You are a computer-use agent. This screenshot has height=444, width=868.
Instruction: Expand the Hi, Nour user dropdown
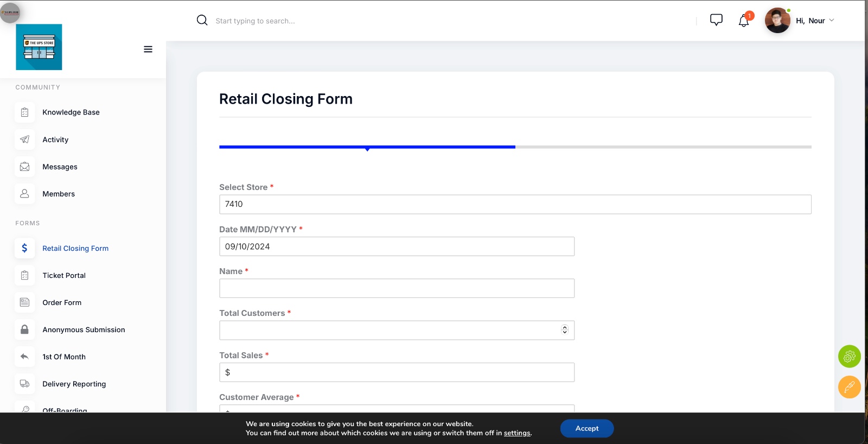pos(814,21)
